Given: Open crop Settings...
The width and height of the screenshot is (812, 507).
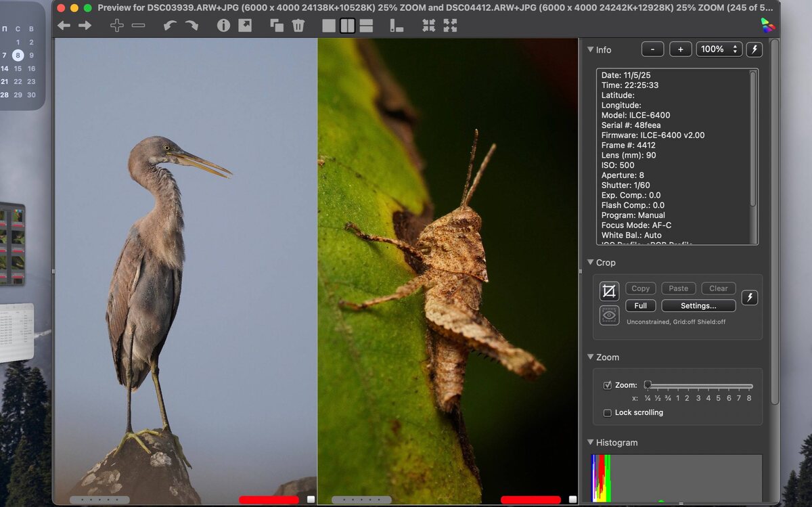Looking at the screenshot, I should pyautogui.click(x=698, y=305).
